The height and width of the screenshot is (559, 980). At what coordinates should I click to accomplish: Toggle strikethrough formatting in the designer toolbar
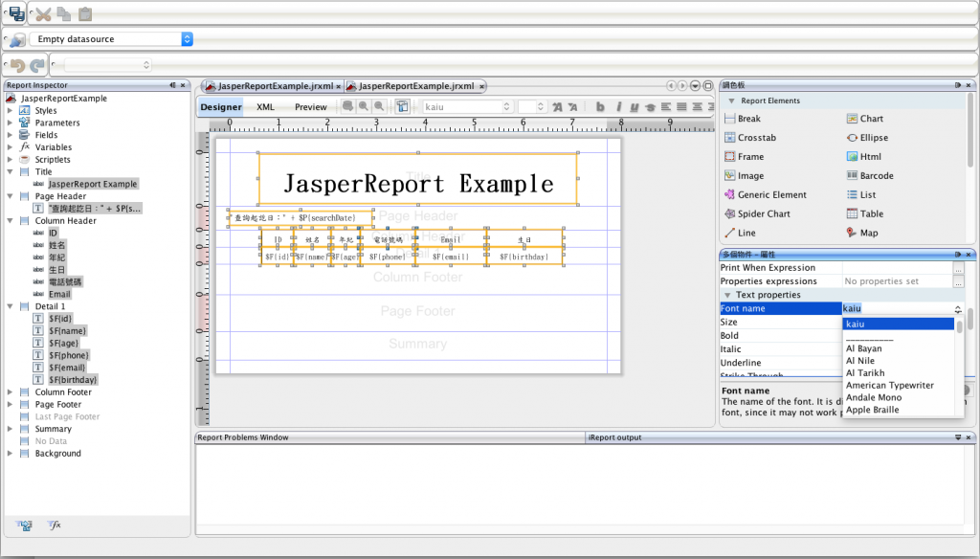pyautogui.click(x=651, y=107)
